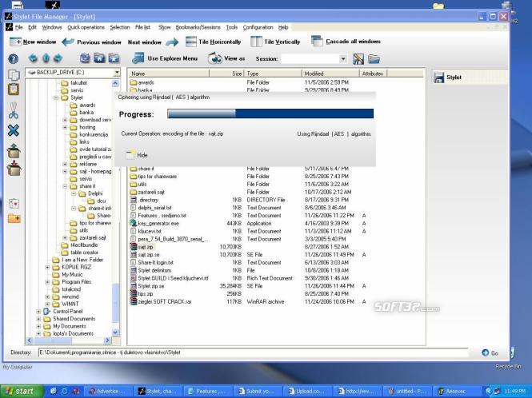Click the Use Explorer Menu icon
The image size is (532, 398).
point(138,58)
